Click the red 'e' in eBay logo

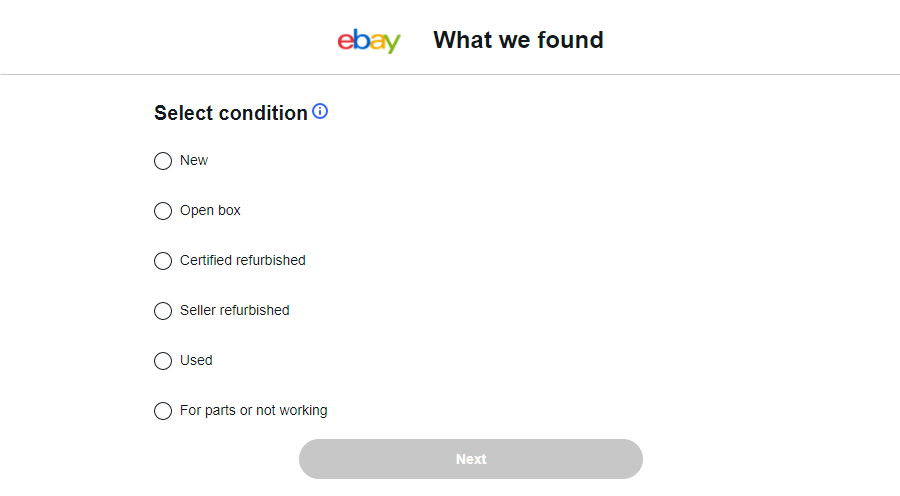point(345,42)
